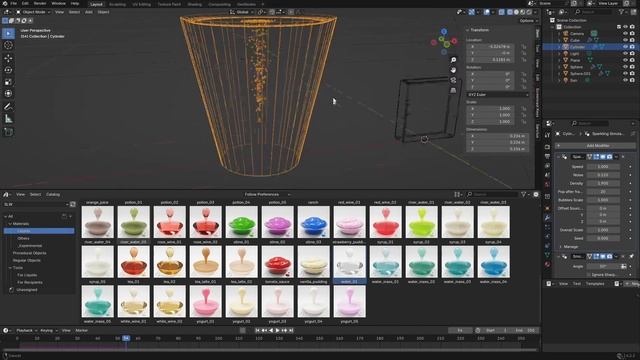
Task: Hide the Cube object in outliner
Action: point(625,40)
